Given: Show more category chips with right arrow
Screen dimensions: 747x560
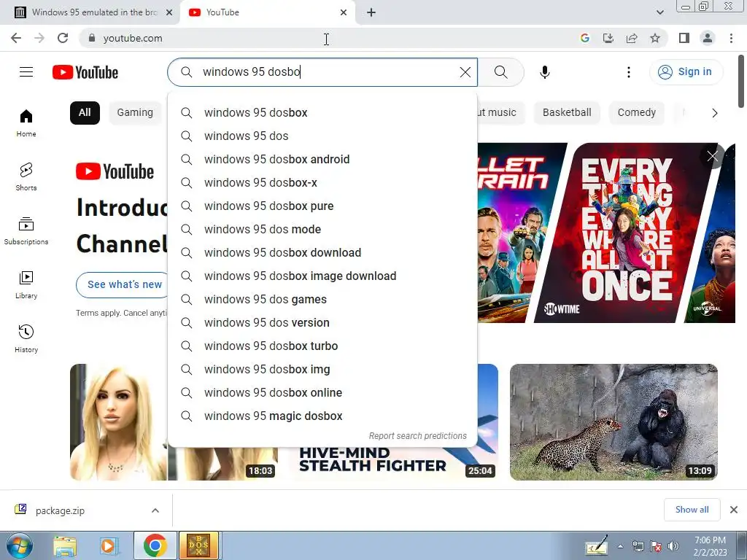Looking at the screenshot, I should (715, 113).
